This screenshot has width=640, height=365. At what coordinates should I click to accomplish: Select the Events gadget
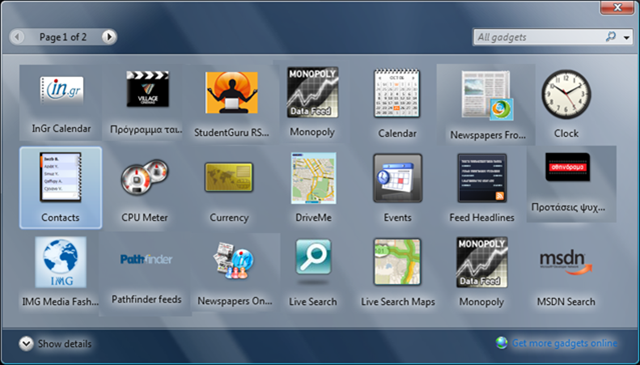click(x=398, y=188)
